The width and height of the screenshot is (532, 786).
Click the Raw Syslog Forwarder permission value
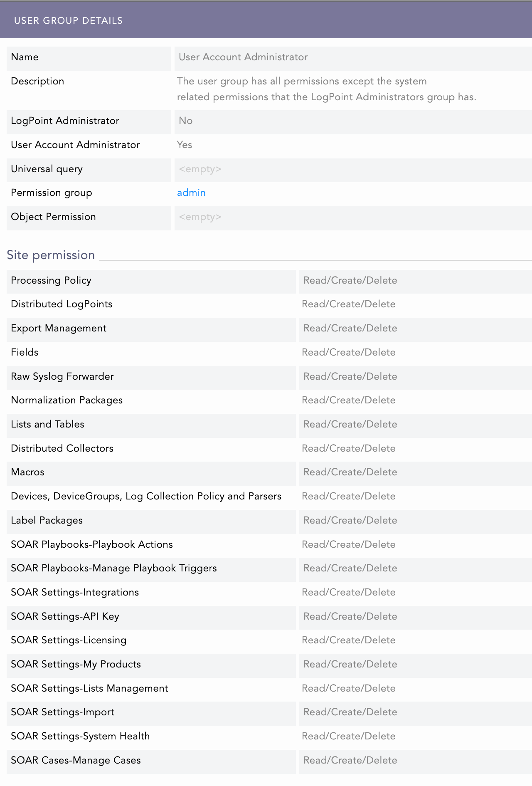coord(350,376)
